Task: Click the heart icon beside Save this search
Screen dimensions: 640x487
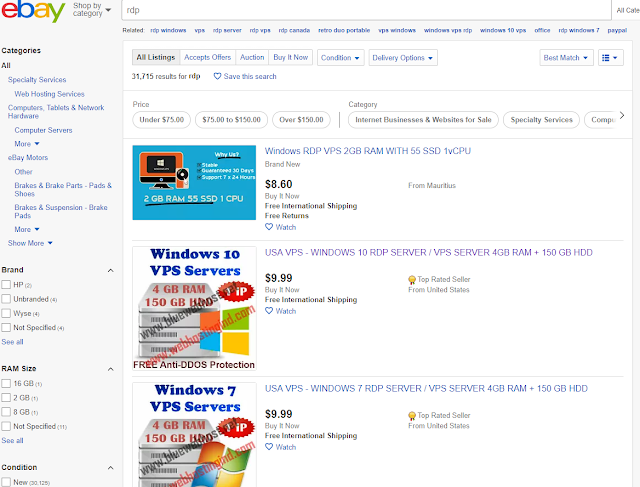Action: coord(218,76)
